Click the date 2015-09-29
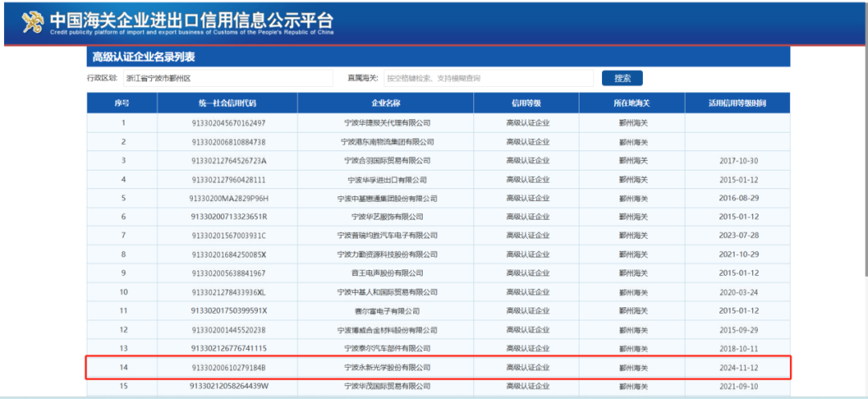868x399 pixels. click(738, 330)
